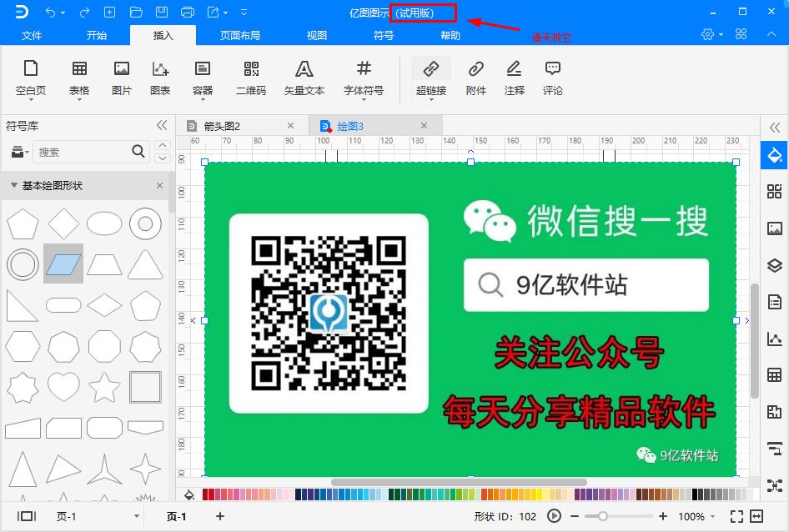Insert a blank page (空白页)
This screenshot has width=789, height=532.
click(x=31, y=78)
